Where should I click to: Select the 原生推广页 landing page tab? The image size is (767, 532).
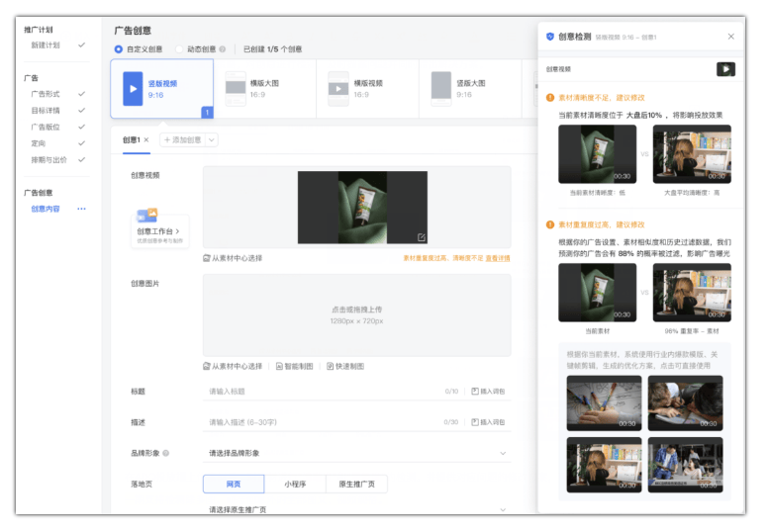pyautogui.click(x=356, y=485)
